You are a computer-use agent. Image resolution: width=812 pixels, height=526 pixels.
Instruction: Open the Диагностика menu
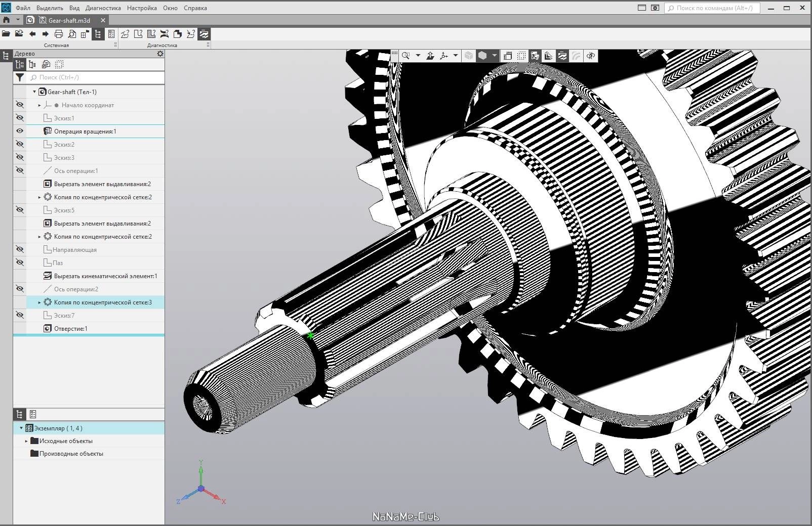103,8
